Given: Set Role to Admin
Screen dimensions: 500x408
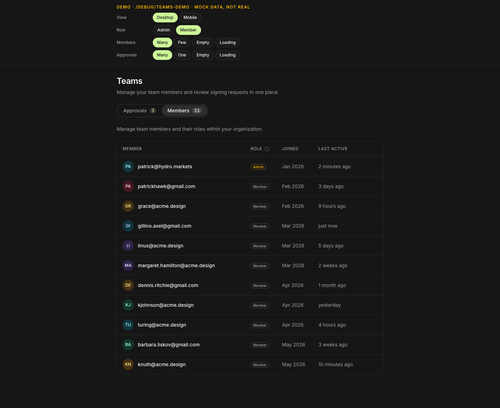Looking at the screenshot, I should coord(163,30).
